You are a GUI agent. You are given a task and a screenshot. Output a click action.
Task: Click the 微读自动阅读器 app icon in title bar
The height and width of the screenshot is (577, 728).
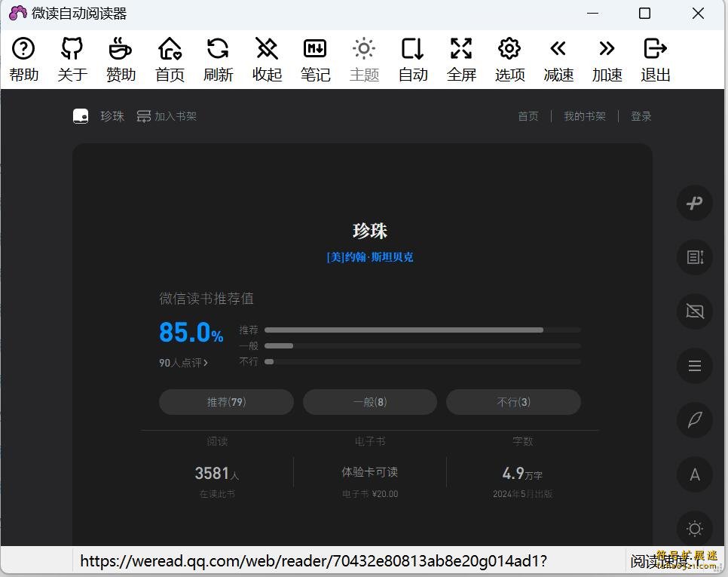tap(17, 13)
